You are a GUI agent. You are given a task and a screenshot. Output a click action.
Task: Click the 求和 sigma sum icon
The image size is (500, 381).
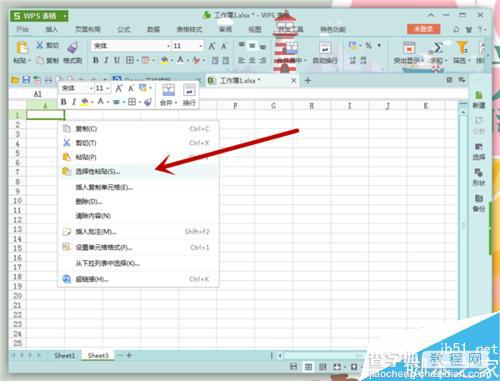438,48
